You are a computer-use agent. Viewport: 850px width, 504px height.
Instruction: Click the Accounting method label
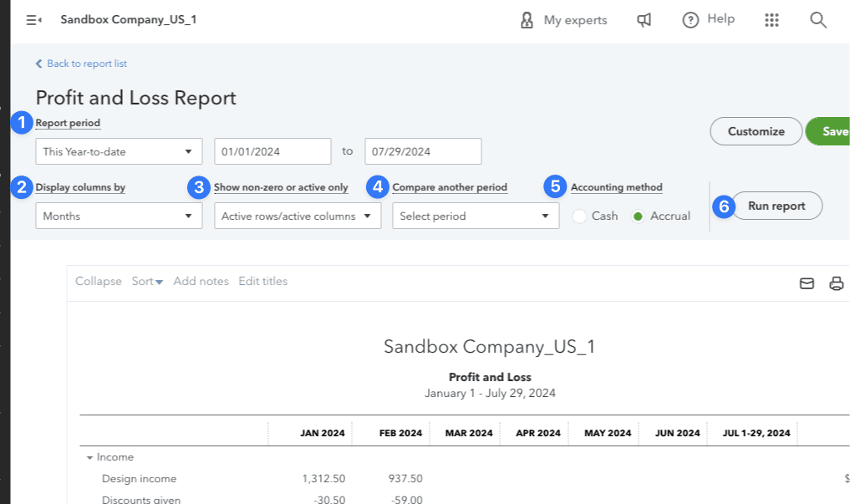[x=616, y=187]
